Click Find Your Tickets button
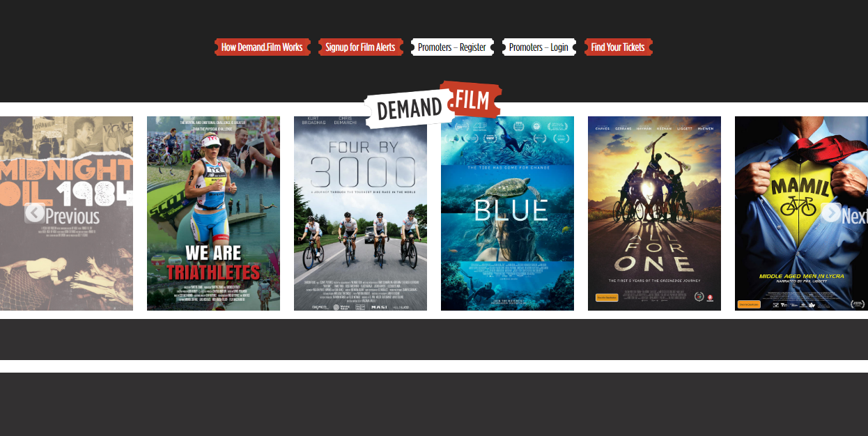Screen dimensions: 868x436 click(618, 47)
